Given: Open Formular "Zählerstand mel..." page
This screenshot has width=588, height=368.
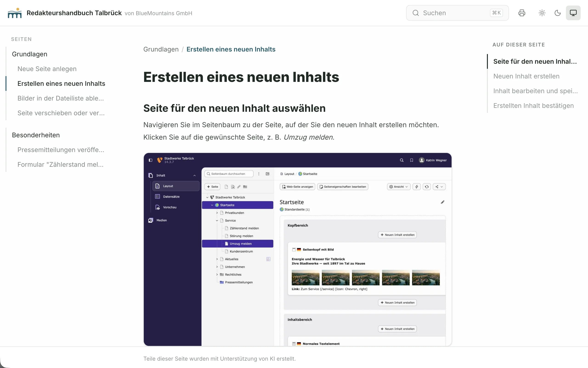Looking at the screenshot, I should [60, 164].
